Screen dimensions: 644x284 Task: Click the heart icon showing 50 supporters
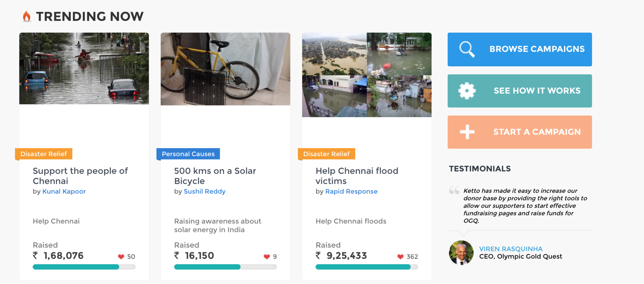click(x=121, y=257)
